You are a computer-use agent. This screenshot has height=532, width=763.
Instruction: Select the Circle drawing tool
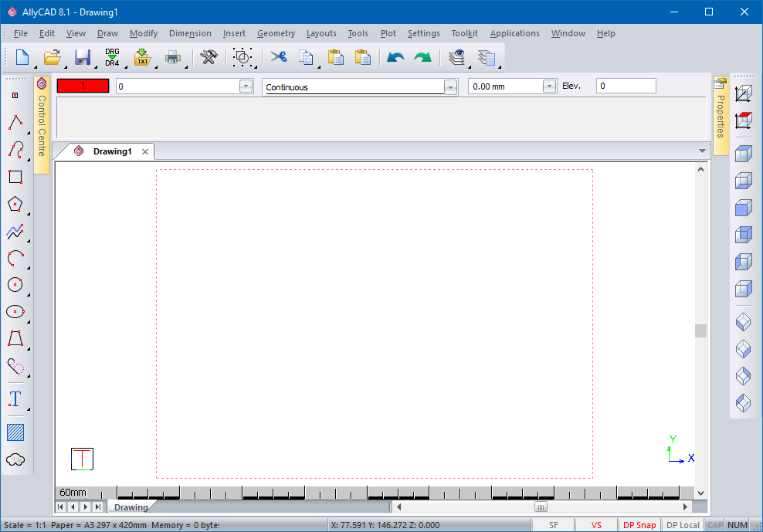click(x=15, y=285)
